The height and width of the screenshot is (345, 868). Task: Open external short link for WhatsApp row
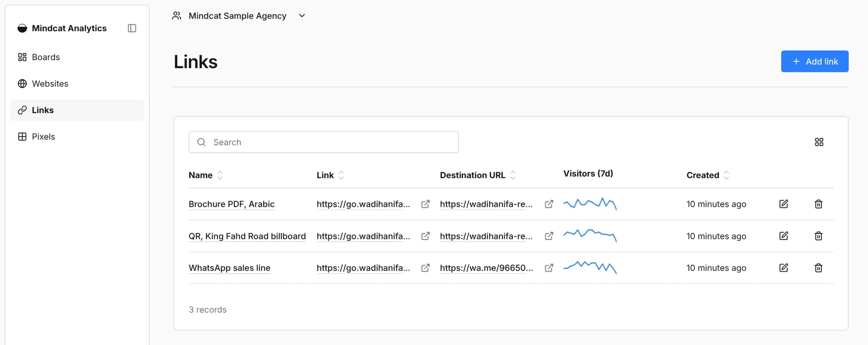(x=425, y=268)
